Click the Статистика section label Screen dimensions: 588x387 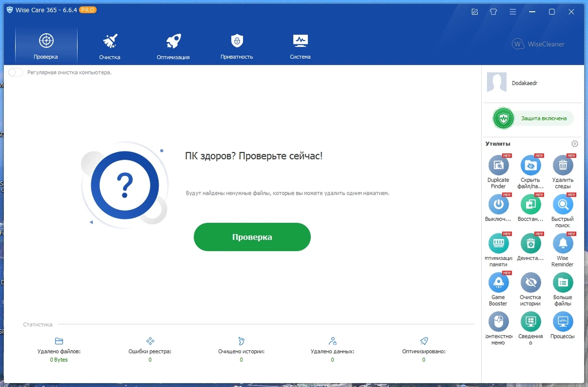tap(38, 324)
